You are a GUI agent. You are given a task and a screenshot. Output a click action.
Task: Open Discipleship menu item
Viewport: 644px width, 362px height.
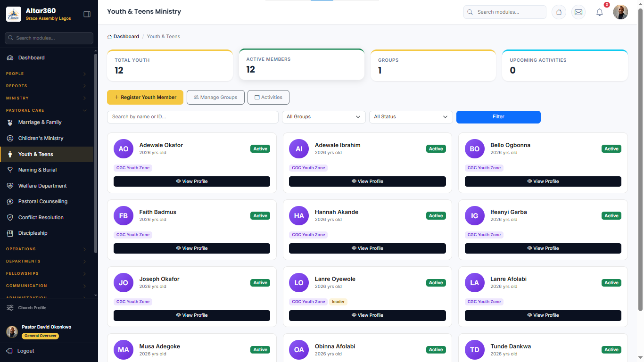click(46, 233)
